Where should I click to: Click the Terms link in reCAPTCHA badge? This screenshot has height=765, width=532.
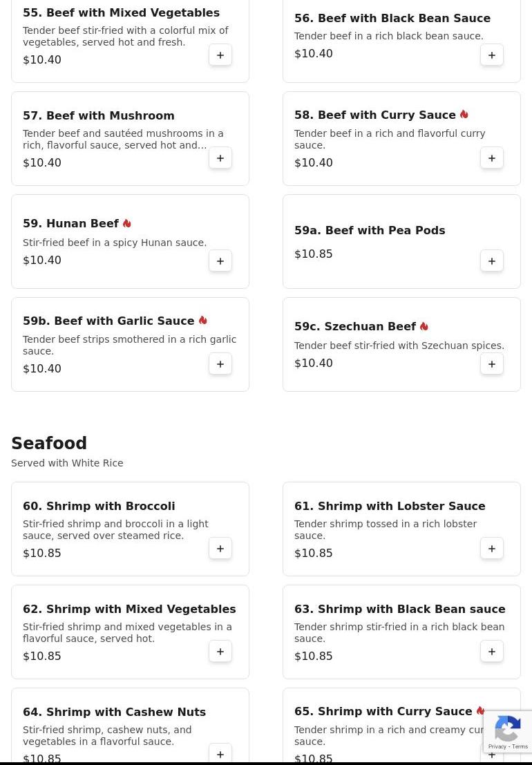pos(520,746)
